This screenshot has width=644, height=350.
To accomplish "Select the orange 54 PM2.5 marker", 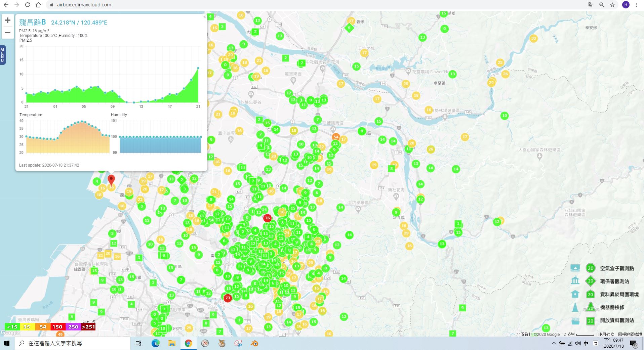I will pyautogui.click(x=336, y=137).
